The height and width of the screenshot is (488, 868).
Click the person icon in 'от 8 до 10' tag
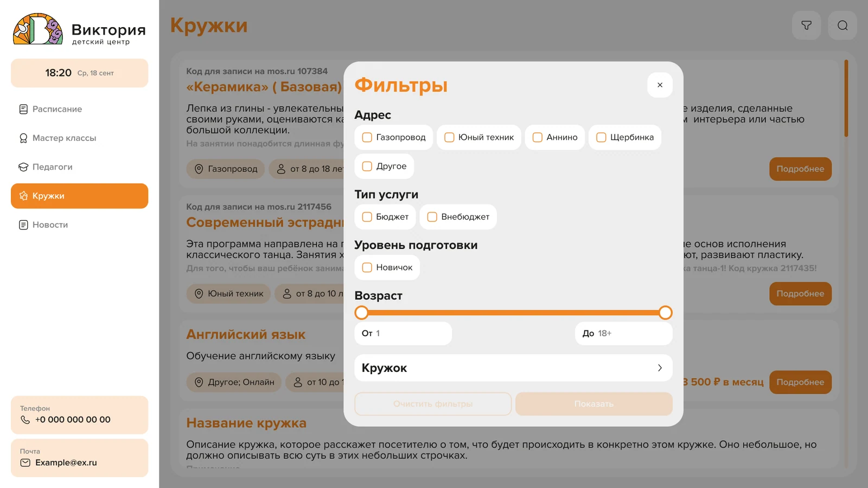coord(287,294)
